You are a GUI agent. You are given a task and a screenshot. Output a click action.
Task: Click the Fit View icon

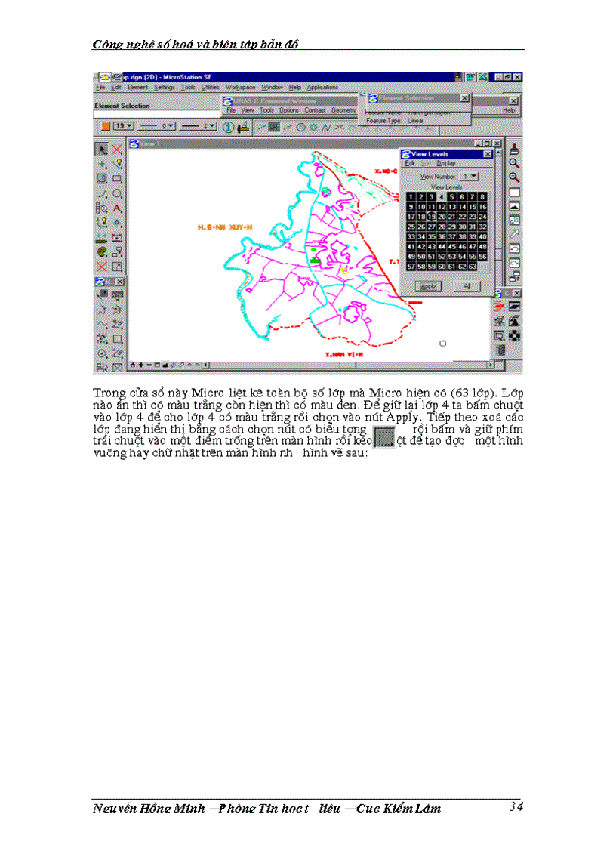coord(513,204)
